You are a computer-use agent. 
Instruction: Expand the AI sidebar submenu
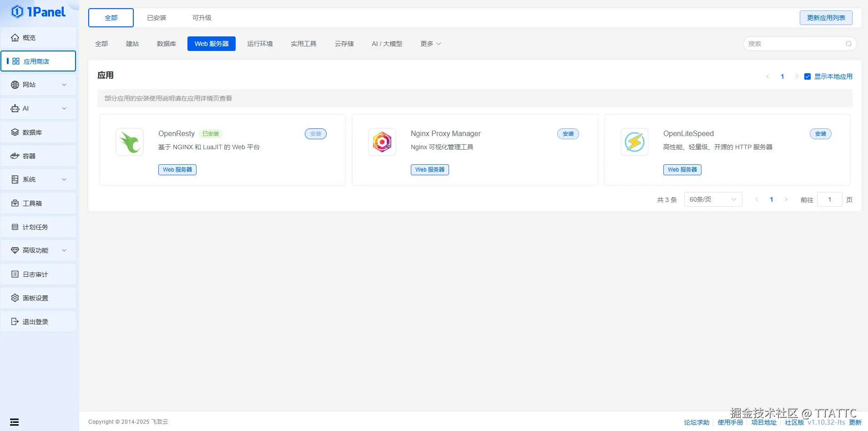point(64,108)
